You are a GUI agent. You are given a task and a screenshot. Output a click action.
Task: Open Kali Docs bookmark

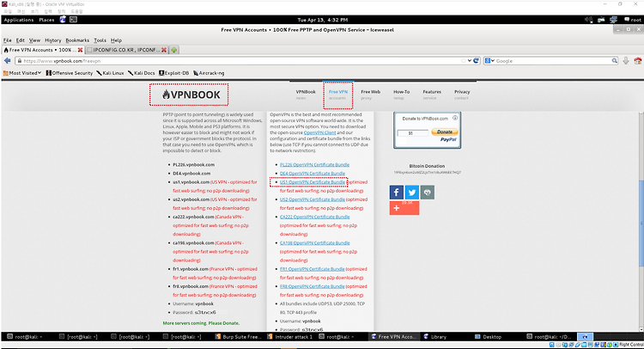point(142,73)
